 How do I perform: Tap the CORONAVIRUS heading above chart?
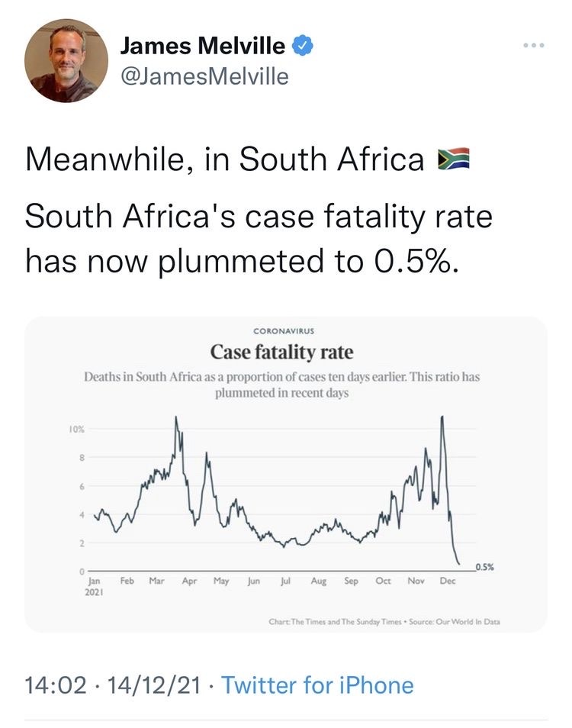tap(284, 331)
